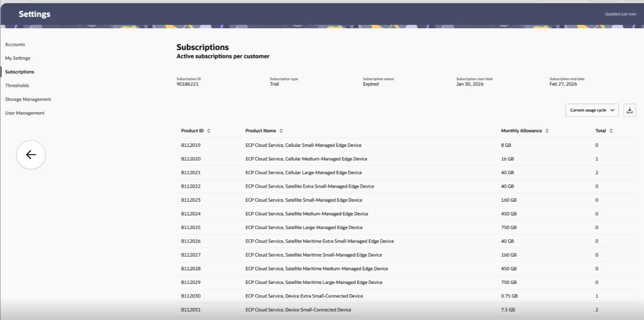
Task: Click Satellite Extra Small-Managed Edge Device name
Action: tap(310, 186)
